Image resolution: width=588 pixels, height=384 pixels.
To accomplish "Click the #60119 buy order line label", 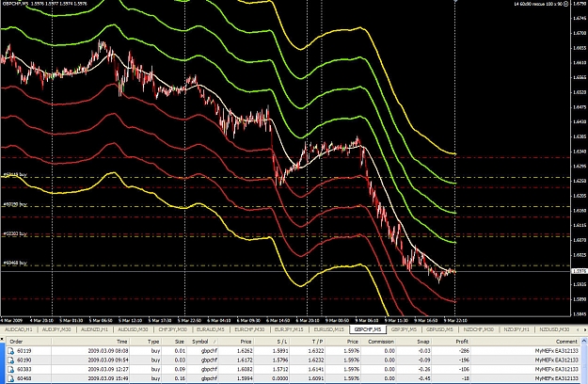I will click(x=15, y=175).
